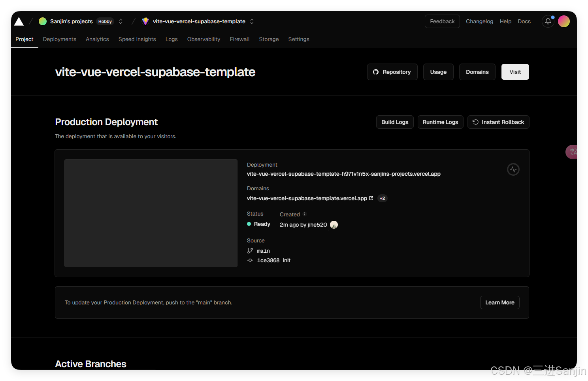The width and height of the screenshot is (588, 381).
Task: Open the main branch source link
Action: point(264,251)
